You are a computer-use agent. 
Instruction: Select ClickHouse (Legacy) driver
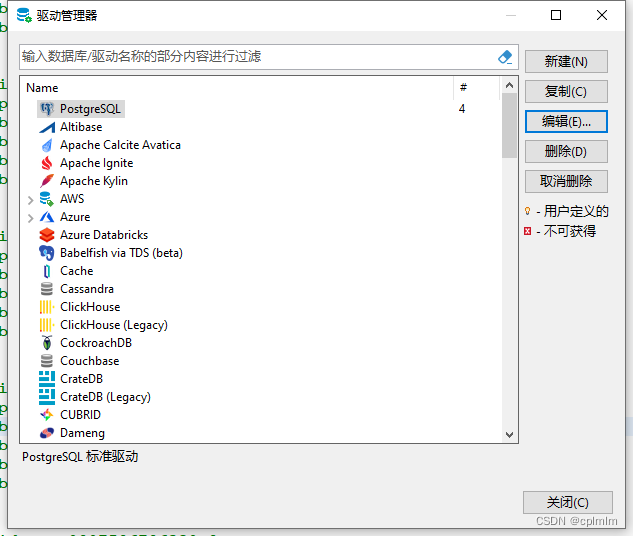[x=114, y=325]
